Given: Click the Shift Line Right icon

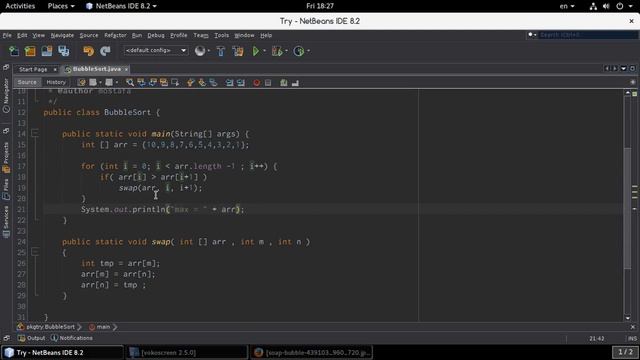Looking at the screenshot, I should pyautogui.click(x=241, y=83).
